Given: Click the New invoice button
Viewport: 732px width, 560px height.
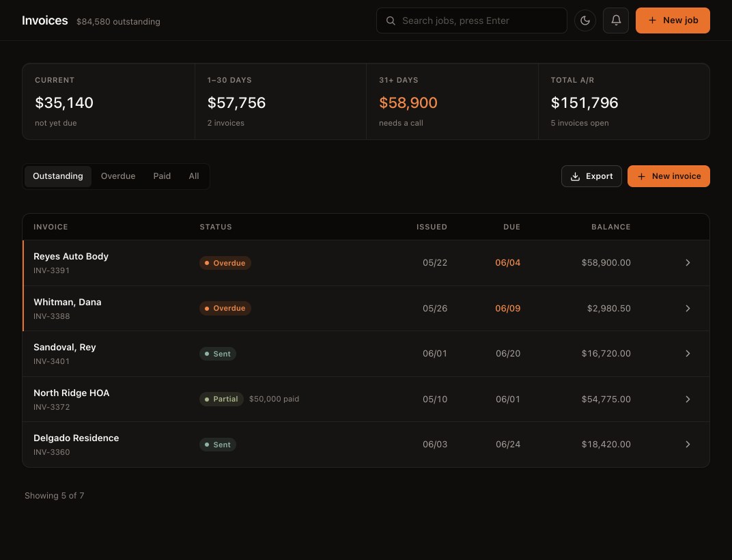Looking at the screenshot, I should [668, 176].
